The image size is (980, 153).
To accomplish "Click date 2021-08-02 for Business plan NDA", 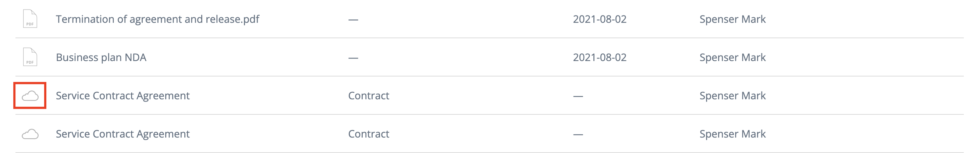I will (600, 57).
